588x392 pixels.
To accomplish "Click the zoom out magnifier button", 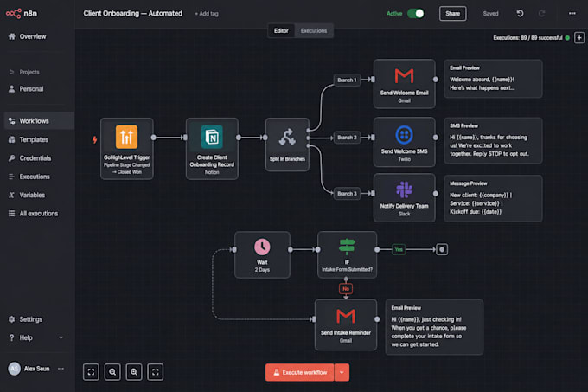I will (134, 372).
